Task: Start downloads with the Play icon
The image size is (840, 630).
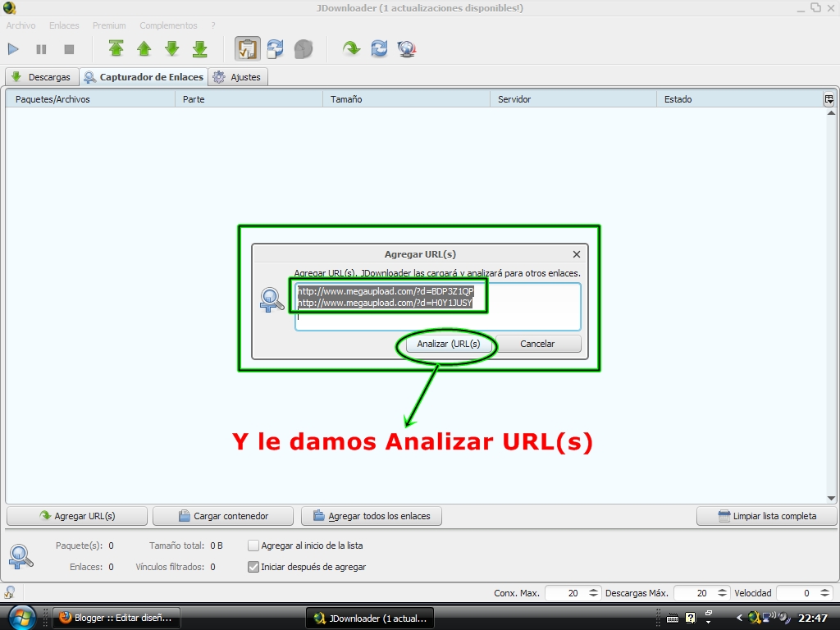Action: (13, 49)
